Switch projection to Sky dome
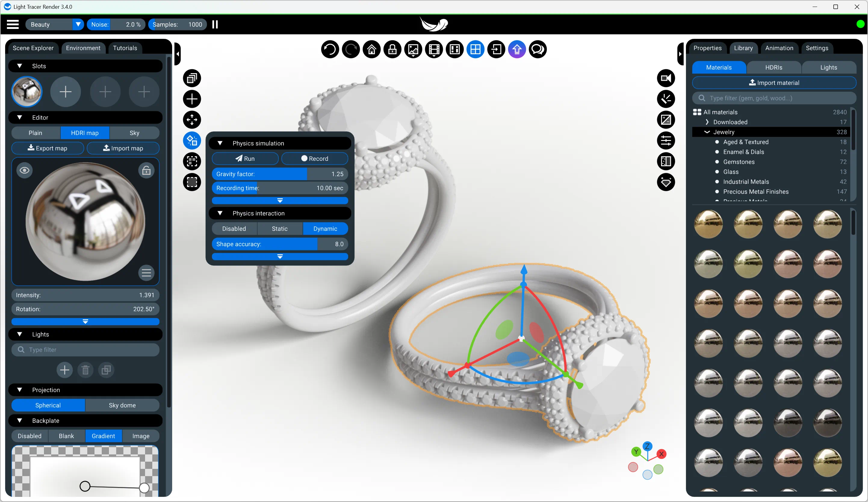The height and width of the screenshot is (502, 868). pyautogui.click(x=122, y=405)
